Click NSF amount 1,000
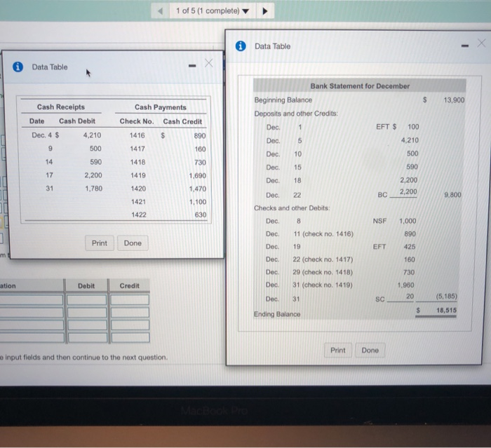The width and height of the screenshot is (491, 448). pos(408,221)
